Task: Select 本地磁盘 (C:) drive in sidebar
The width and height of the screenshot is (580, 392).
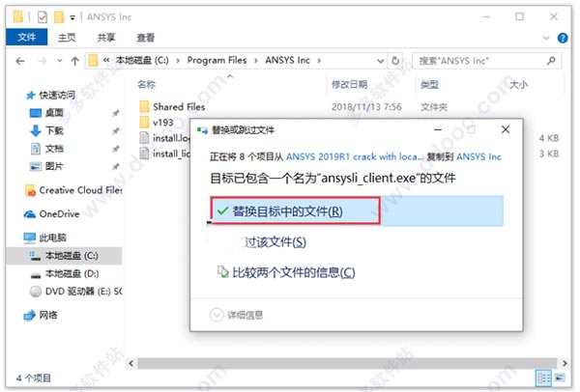Action: [x=64, y=256]
